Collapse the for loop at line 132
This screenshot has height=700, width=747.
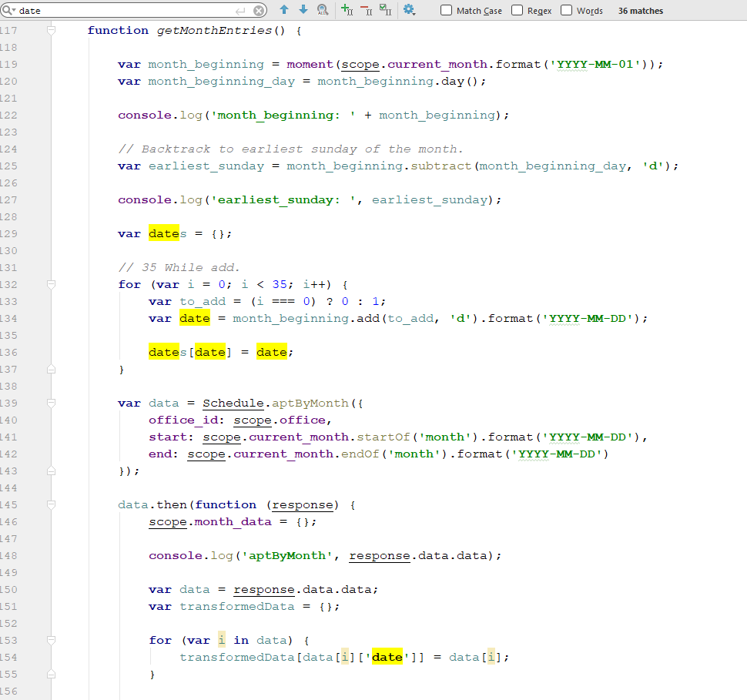(x=51, y=284)
